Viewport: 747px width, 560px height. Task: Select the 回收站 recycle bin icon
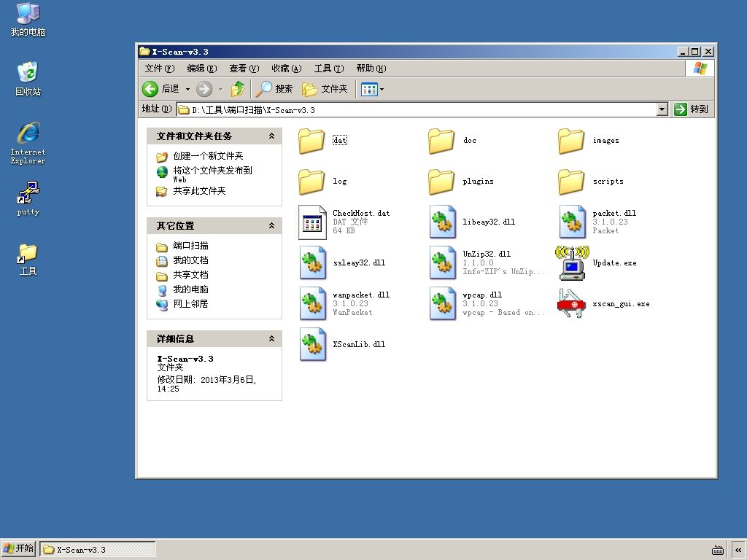pyautogui.click(x=28, y=79)
